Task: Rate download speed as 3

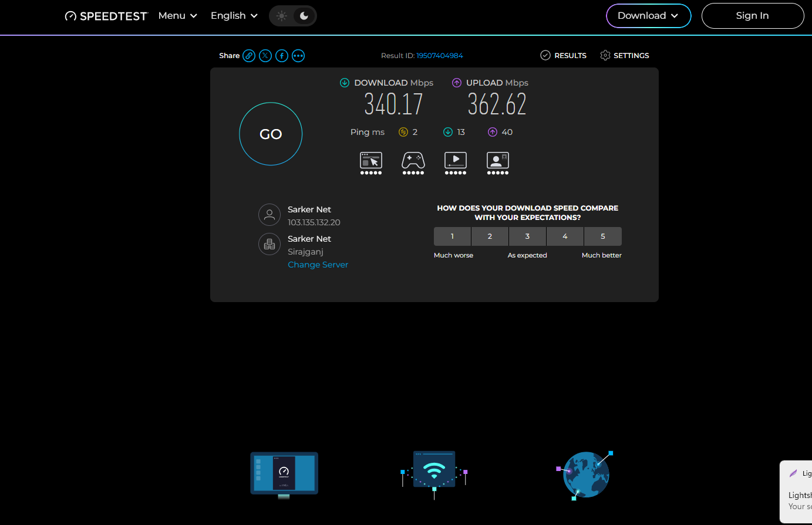Action: 527,236
